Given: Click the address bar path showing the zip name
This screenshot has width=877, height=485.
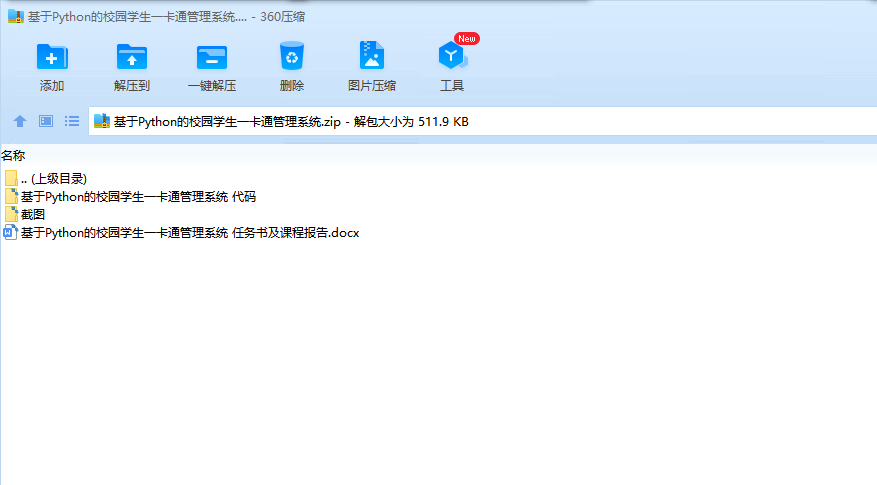Looking at the screenshot, I should coord(291,121).
